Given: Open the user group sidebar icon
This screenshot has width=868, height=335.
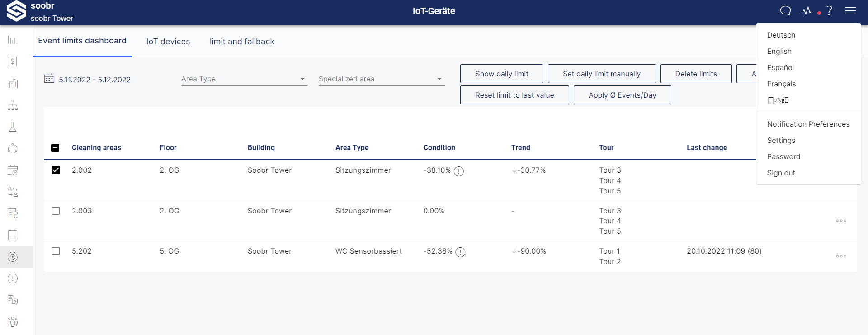Looking at the screenshot, I should [13, 322].
